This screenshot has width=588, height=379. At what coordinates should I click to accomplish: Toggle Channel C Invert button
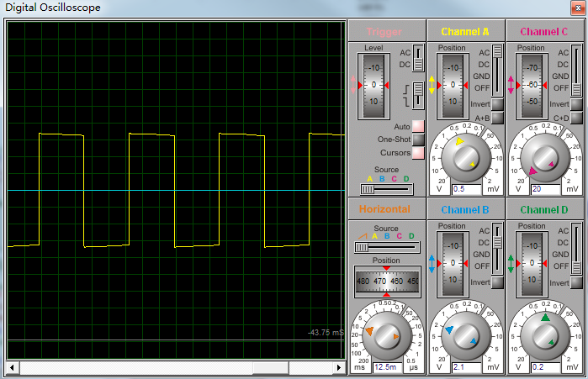click(x=576, y=104)
